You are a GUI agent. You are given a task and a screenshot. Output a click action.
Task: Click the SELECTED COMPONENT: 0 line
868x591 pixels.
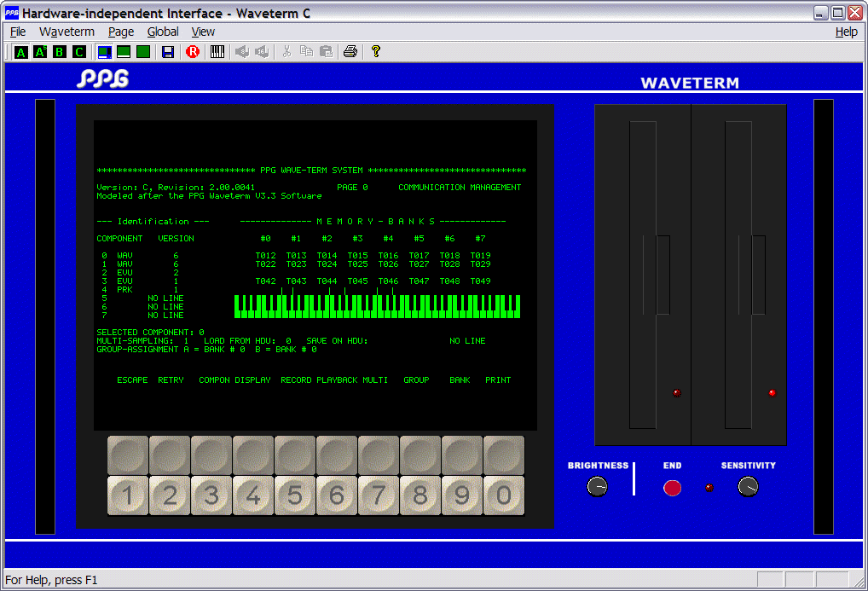(x=151, y=333)
